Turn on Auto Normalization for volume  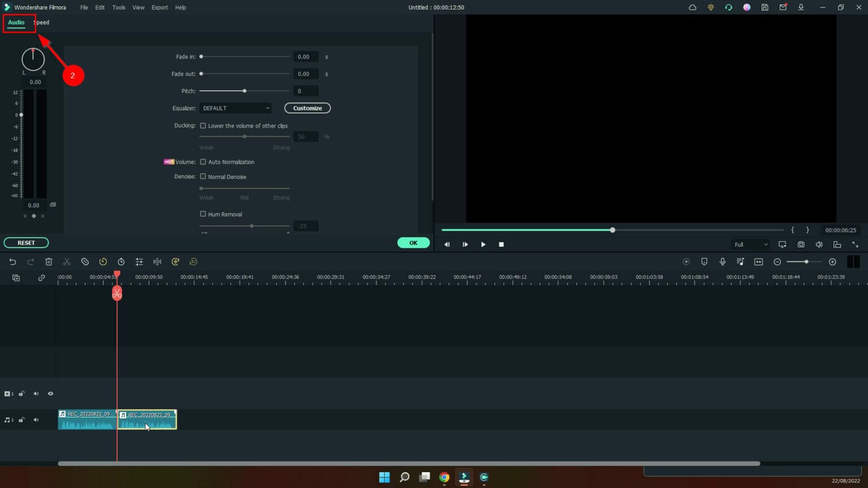tap(203, 162)
